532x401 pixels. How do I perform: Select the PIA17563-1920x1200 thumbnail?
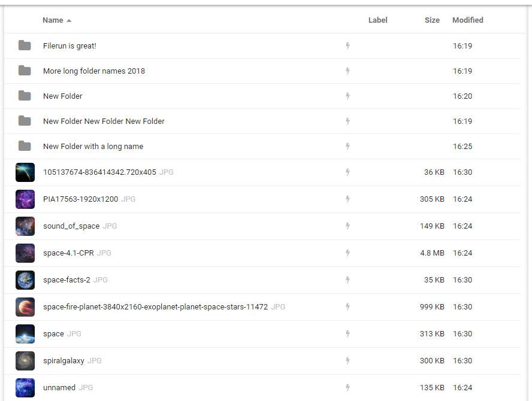pyautogui.click(x=25, y=199)
